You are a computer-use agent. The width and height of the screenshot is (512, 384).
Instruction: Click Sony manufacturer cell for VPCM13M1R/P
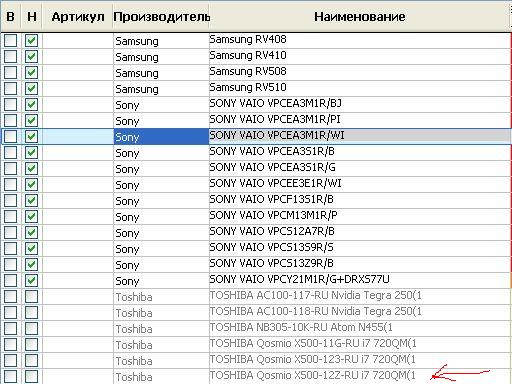tap(161, 217)
